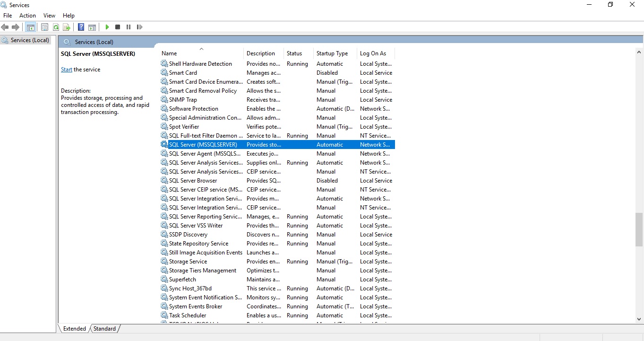Click the Running status of Task Scheduler
Viewport: 644px width, 341px height.
297,315
